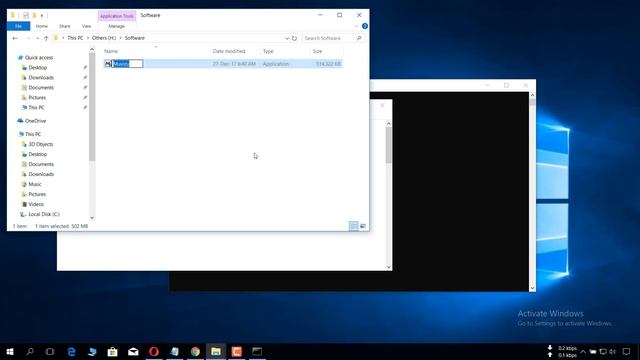The height and width of the screenshot is (360, 640).
Task: Click Software in the address path
Action: point(135,38)
